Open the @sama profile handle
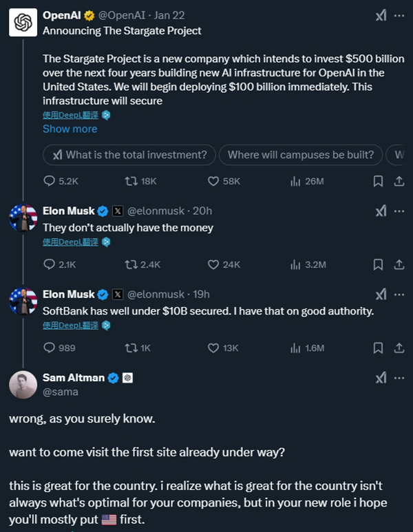The image size is (413, 532). coord(61,392)
